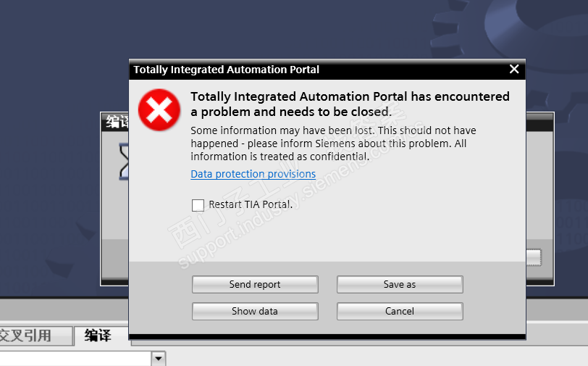Screen dimensions: 588x366
Task: Click the partially hidden button in 编译 dialog
Action: click(534, 257)
